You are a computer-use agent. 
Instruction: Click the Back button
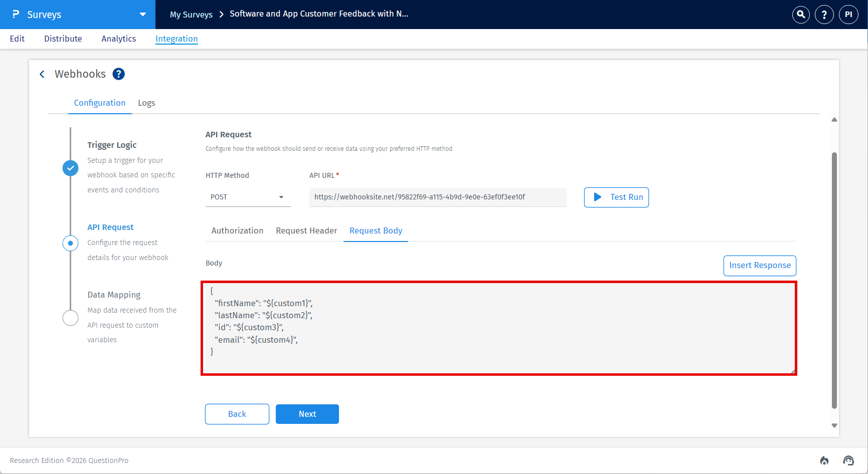click(x=237, y=414)
